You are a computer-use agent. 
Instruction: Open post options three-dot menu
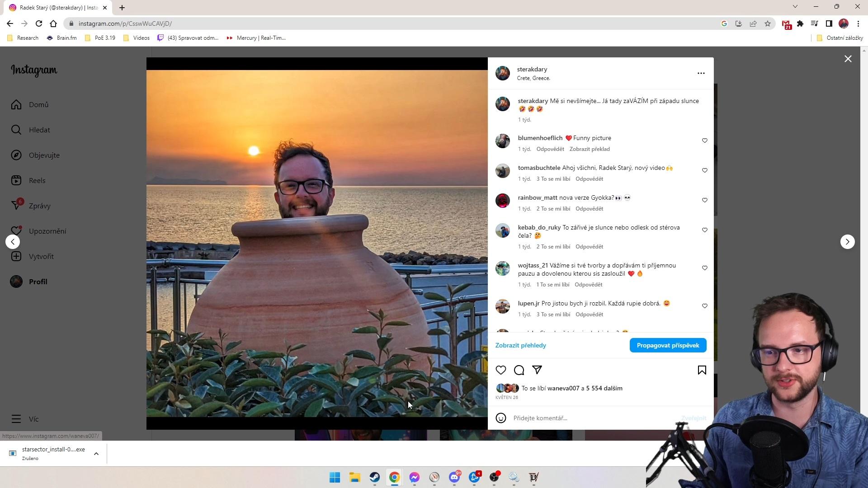click(x=701, y=73)
